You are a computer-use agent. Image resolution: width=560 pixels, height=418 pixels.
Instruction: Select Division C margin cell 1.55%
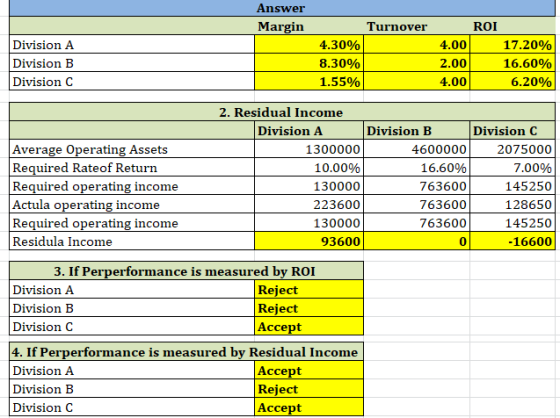click(309, 81)
